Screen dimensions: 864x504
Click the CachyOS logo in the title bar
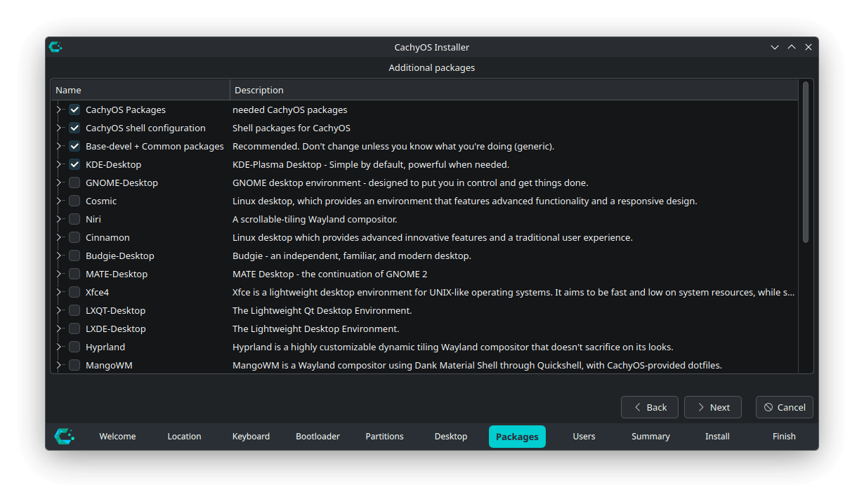[55, 47]
